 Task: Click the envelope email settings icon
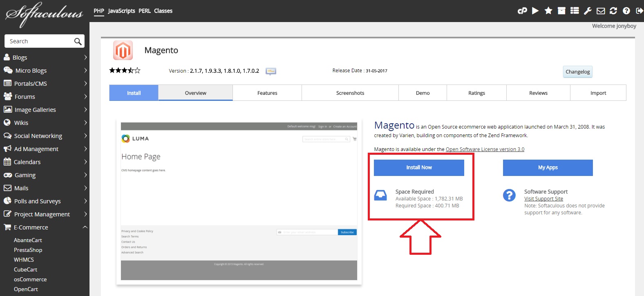(601, 11)
